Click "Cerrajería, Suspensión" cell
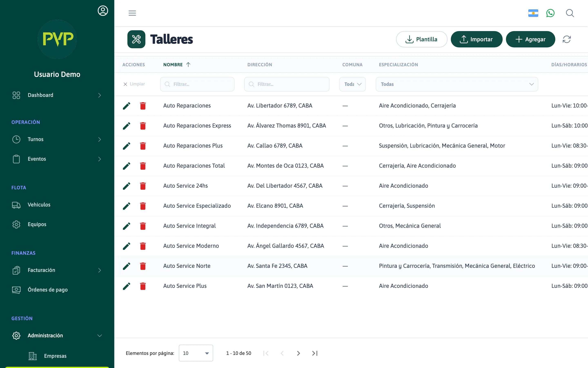This screenshot has height=368, width=588. pyautogui.click(x=407, y=206)
